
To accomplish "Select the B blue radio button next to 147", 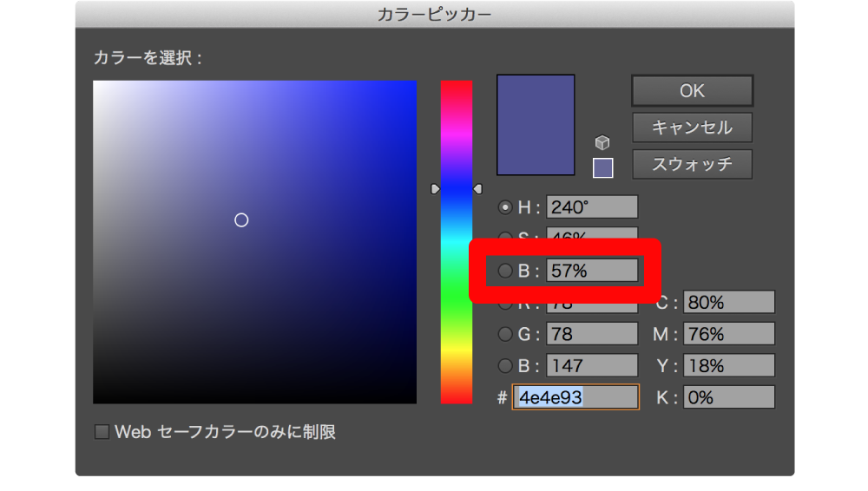I will point(505,366).
